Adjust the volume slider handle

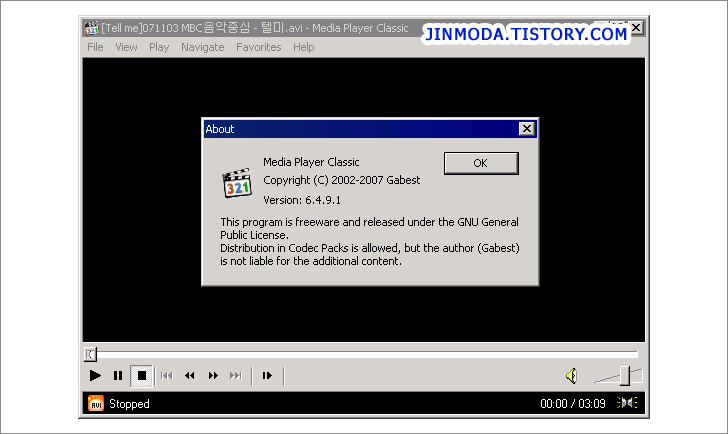pyautogui.click(x=625, y=376)
